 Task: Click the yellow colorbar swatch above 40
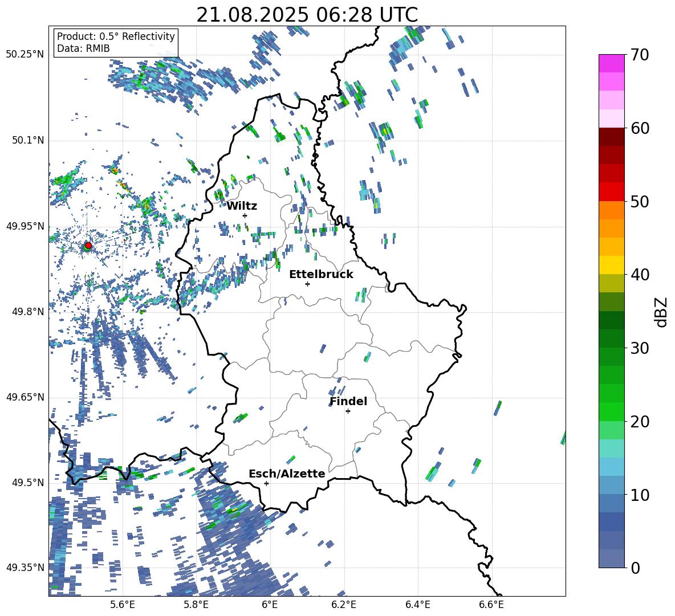click(611, 265)
